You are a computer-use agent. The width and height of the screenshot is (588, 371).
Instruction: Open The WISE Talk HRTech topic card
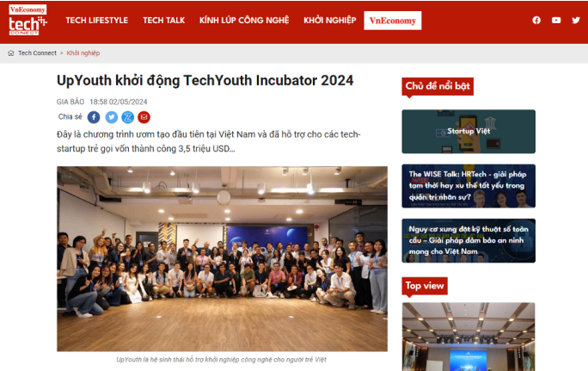[469, 186]
